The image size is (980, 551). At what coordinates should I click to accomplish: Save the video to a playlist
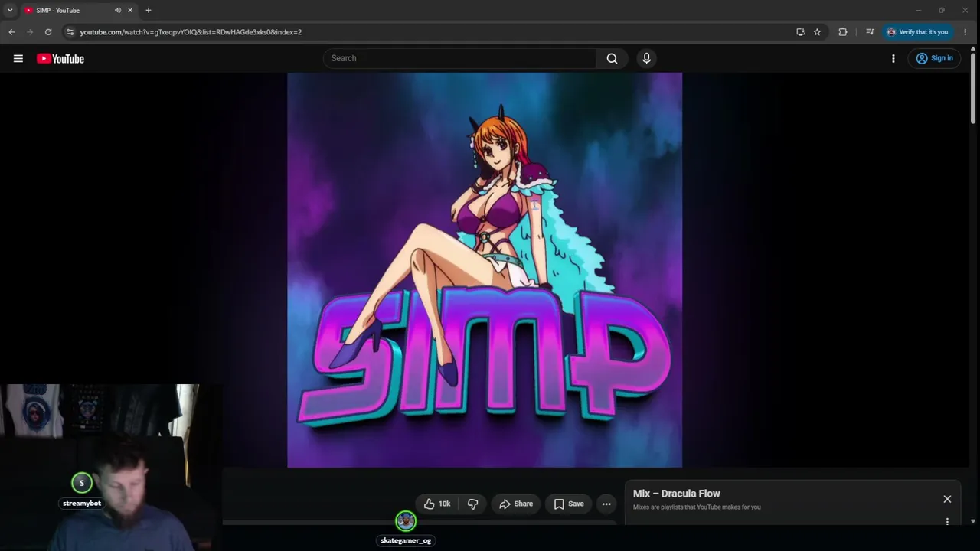click(x=569, y=504)
